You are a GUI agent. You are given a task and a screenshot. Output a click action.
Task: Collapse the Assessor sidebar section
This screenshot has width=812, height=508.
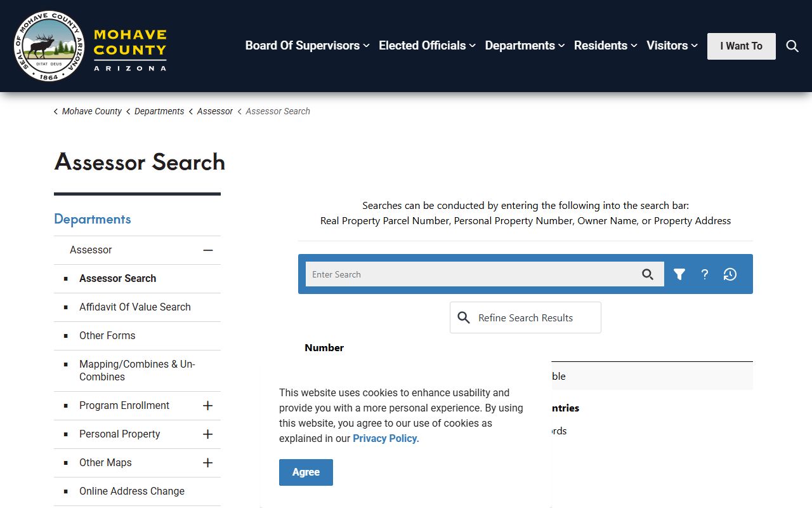click(x=208, y=250)
